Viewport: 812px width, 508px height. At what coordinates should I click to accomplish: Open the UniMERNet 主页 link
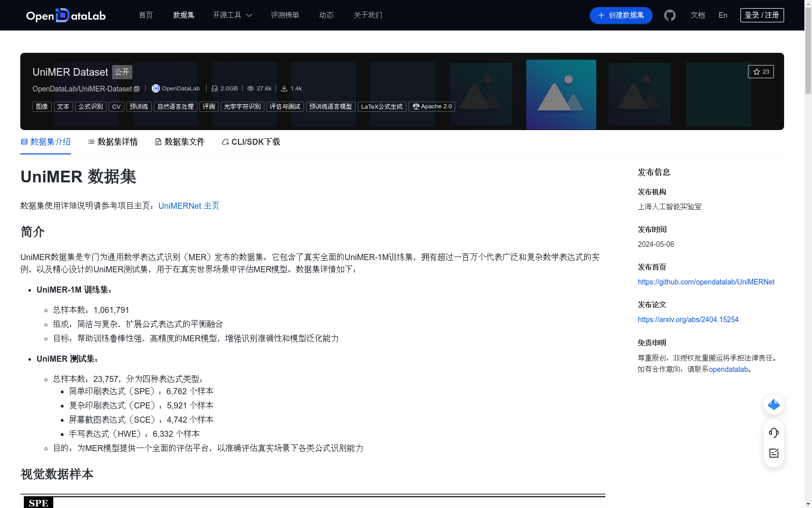pos(189,206)
